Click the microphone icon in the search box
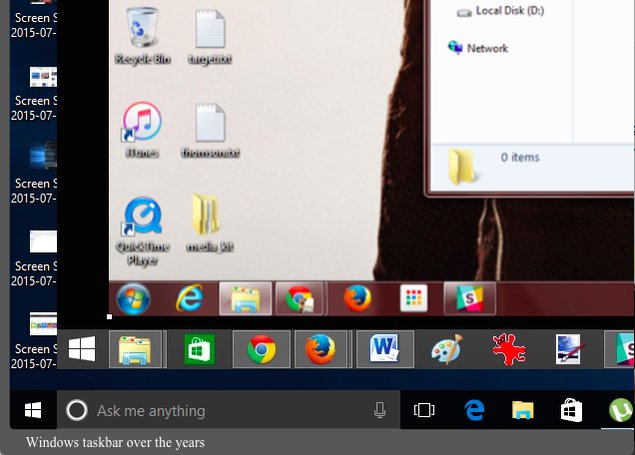635x455 pixels. 379,410
